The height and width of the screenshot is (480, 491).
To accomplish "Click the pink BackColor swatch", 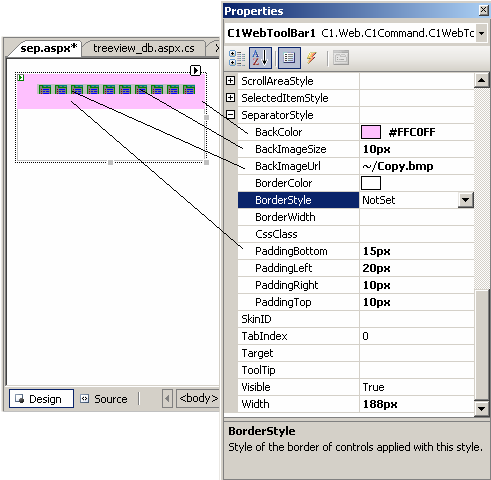I will point(371,132).
